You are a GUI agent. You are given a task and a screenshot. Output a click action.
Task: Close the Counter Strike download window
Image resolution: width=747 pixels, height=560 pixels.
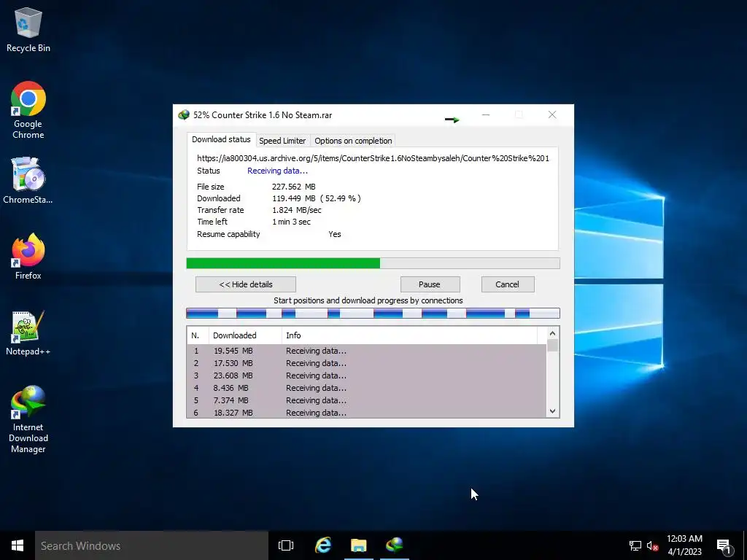[552, 114]
